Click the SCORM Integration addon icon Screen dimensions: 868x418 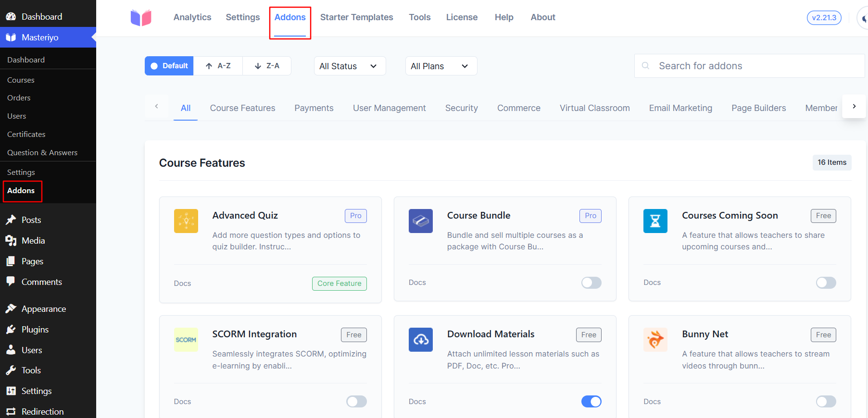(x=186, y=340)
